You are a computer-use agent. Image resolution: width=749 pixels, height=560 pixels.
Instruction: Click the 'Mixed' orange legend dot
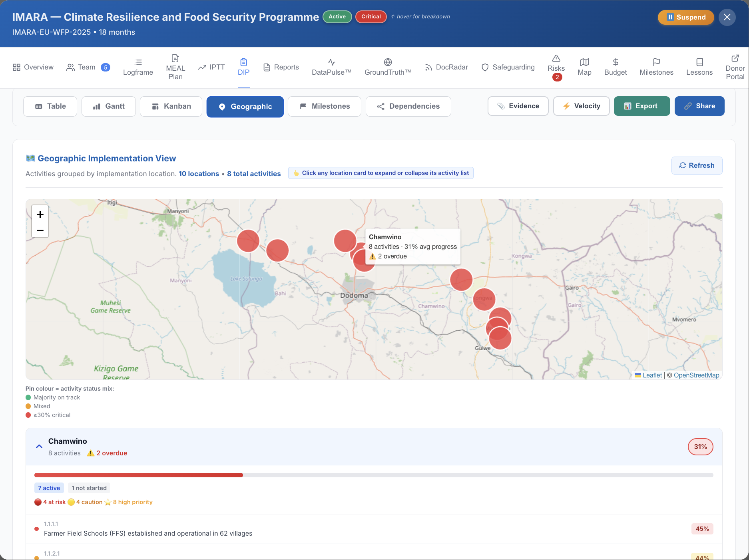point(28,406)
